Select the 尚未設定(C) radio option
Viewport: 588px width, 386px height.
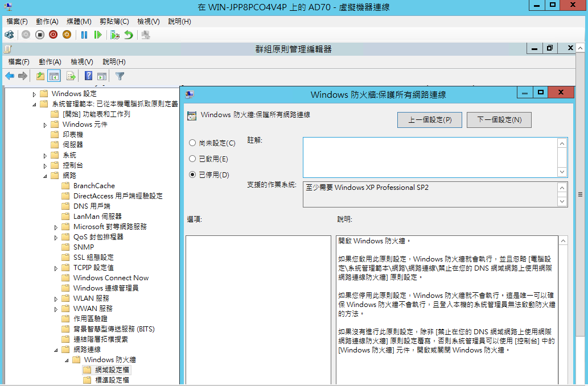point(192,143)
